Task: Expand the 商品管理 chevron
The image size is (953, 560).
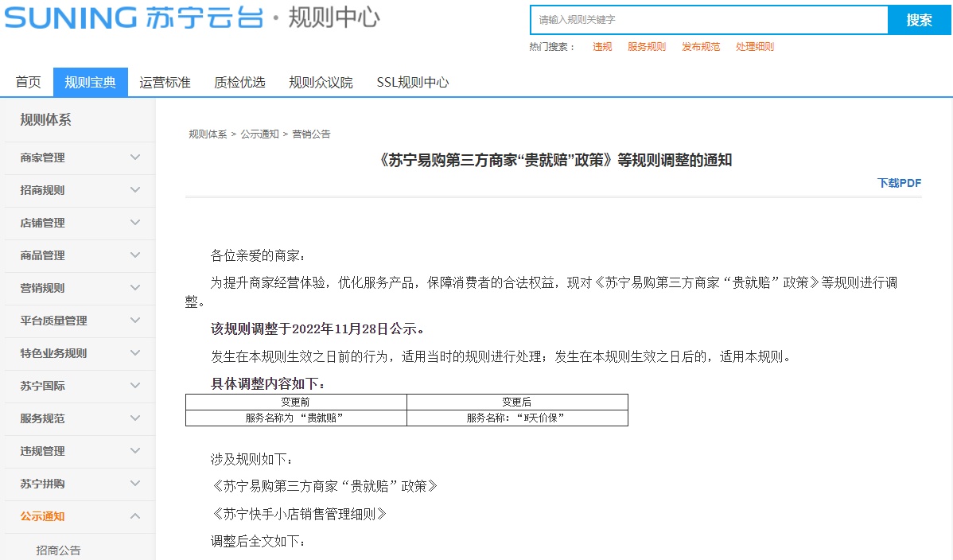Action: 135,255
